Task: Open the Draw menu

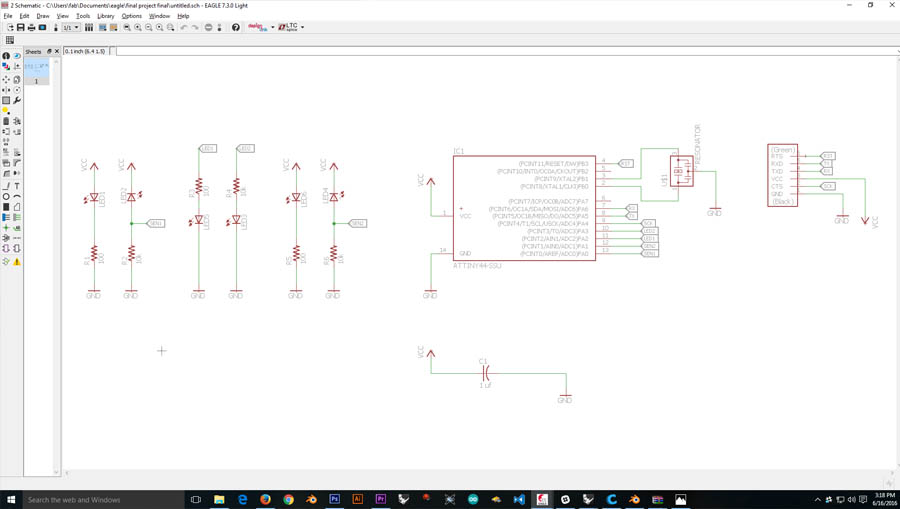Action: [x=43, y=16]
